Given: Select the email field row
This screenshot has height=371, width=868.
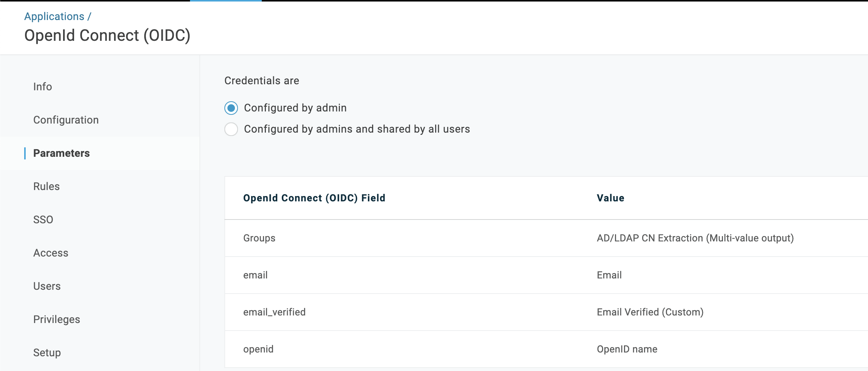Looking at the screenshot, I should [x=256, y=275].
